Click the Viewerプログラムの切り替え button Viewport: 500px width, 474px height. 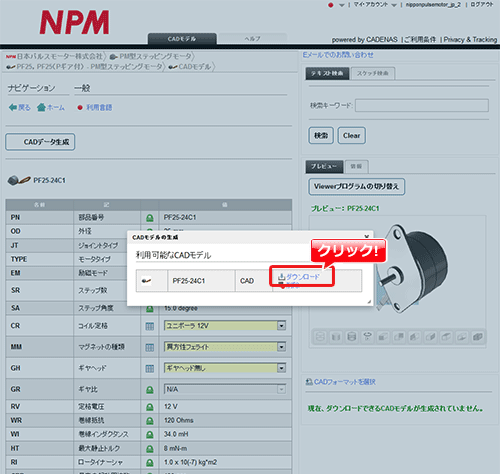click(357, 186)
